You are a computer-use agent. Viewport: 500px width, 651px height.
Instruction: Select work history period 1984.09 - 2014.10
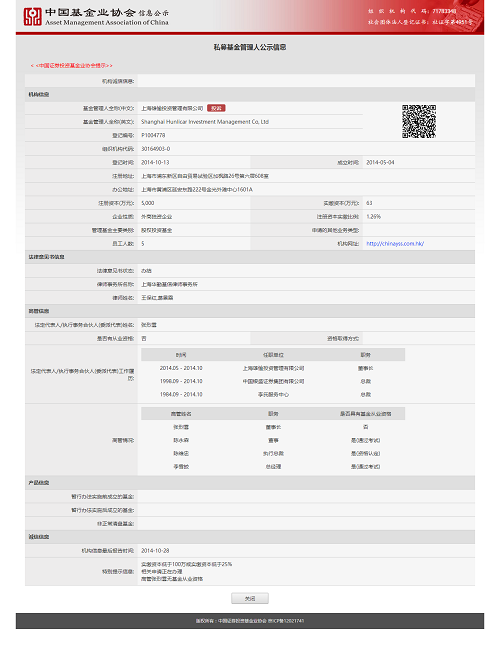click(181, 394)
